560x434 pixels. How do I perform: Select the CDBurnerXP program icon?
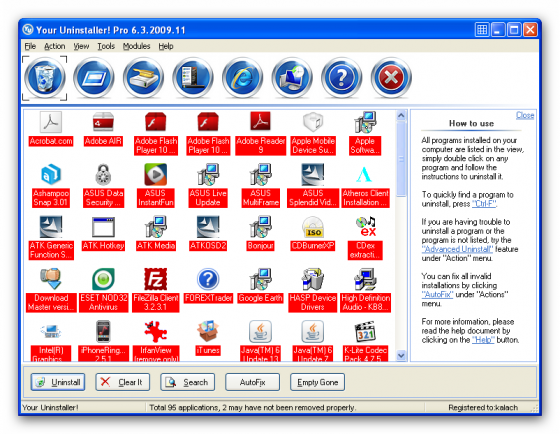[x=313, y=227]
